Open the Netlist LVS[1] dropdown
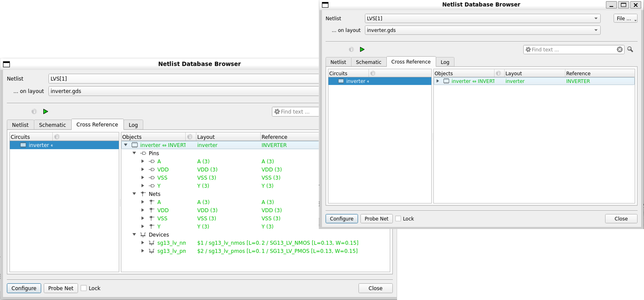The width and height of the screenshot is (644, 300). (x=596, y=19)
